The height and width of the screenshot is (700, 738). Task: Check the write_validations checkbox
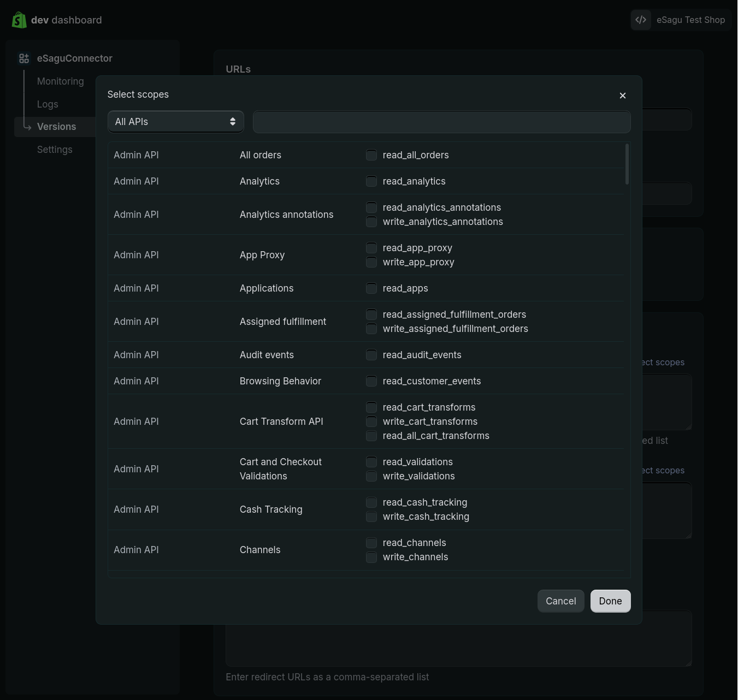coord(371,476)
